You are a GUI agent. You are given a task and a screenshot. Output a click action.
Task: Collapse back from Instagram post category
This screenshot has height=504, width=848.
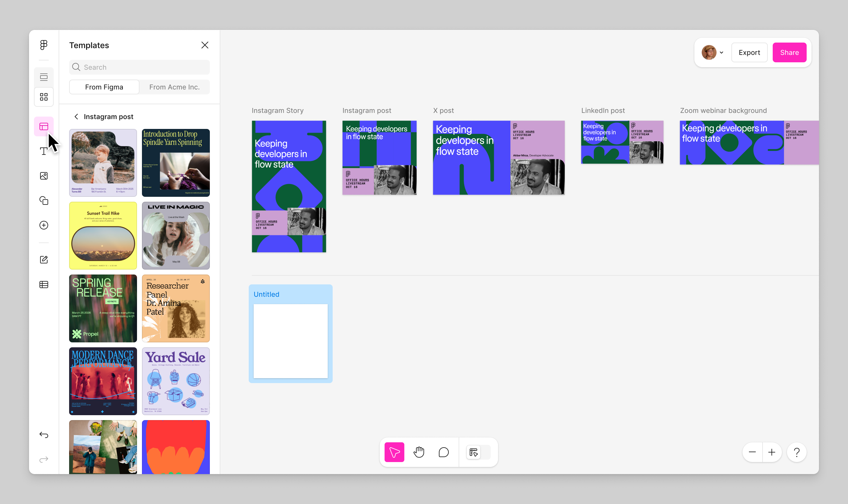[x=77, y=117]
